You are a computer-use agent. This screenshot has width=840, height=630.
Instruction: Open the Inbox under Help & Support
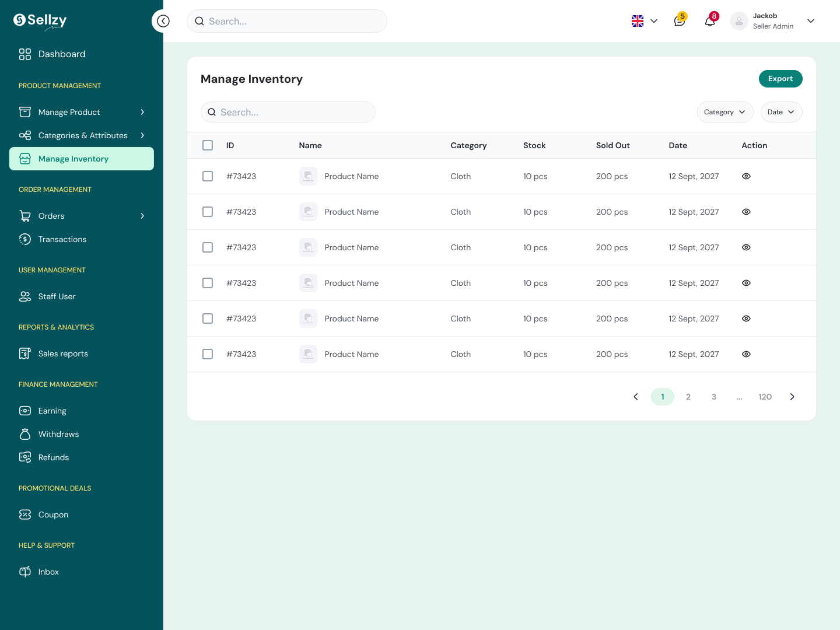pyautogui.click(x=48, y=572)
